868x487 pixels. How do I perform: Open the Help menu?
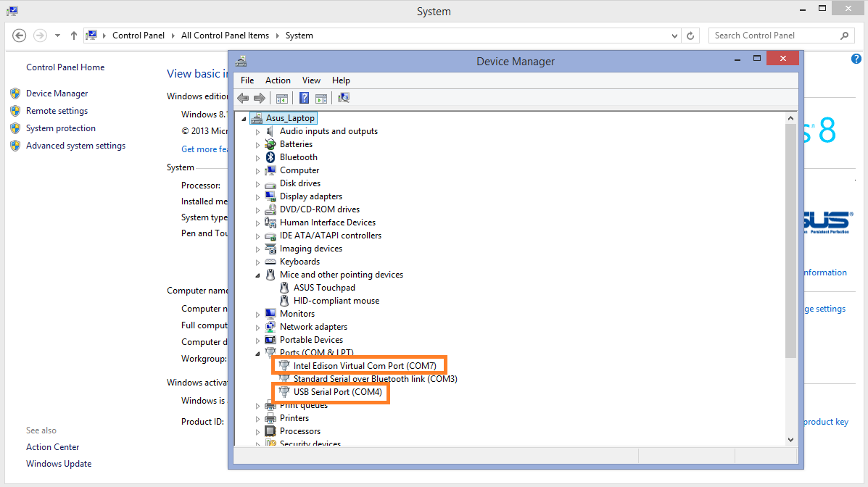pyautogui.click(x=341, y=80)
